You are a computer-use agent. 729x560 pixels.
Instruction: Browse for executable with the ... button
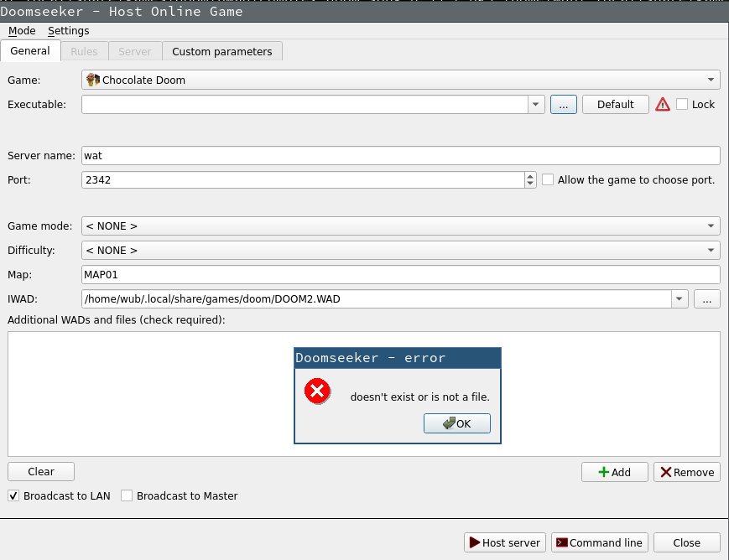563,105
